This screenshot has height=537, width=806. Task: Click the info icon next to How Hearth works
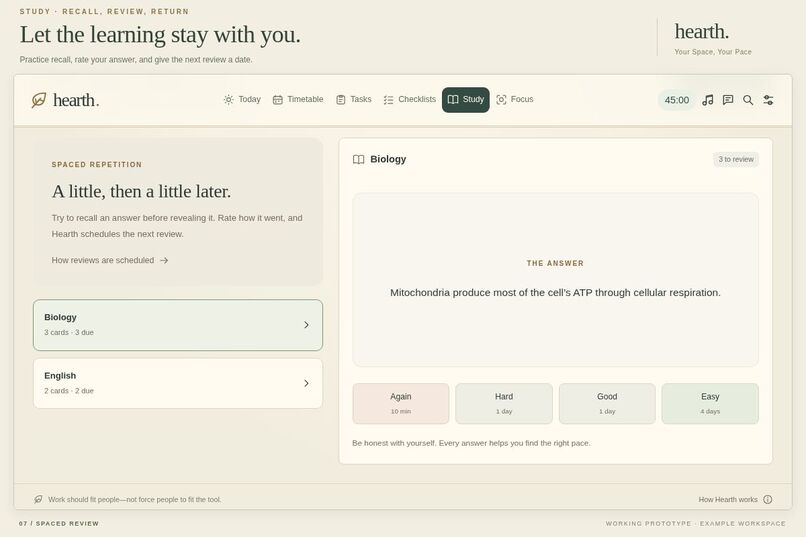pyautogui.click(x=767, y=499)
